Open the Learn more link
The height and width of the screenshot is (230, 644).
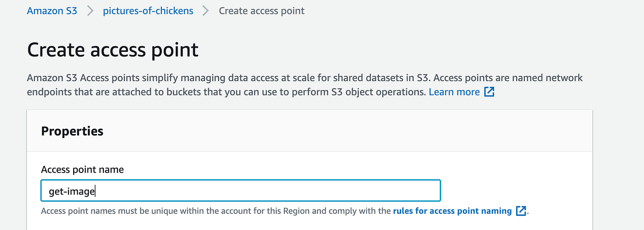pos(454,92)
